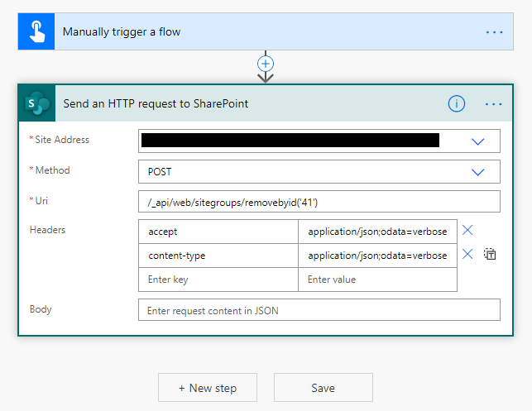Image resolution: width=532 pixels, height=411 pixels.
Task: Save the flow
Action: (324, 388)
